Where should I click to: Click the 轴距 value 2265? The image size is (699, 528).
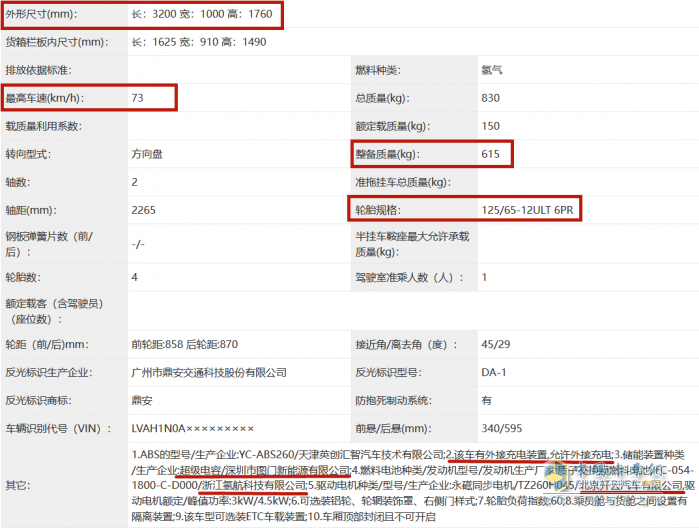click(x=143, y=211)
